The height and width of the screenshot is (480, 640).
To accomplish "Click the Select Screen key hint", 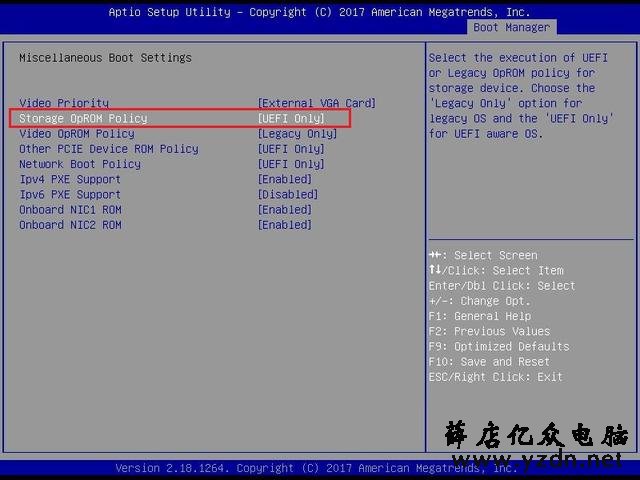I will click(x=483, y=256).
